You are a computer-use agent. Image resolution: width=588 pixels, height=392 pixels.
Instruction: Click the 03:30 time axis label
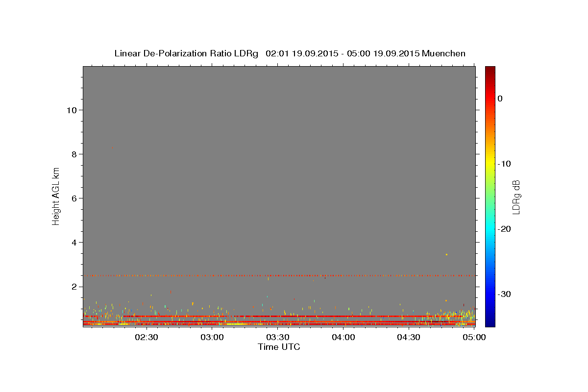click(x=278, y=338)
